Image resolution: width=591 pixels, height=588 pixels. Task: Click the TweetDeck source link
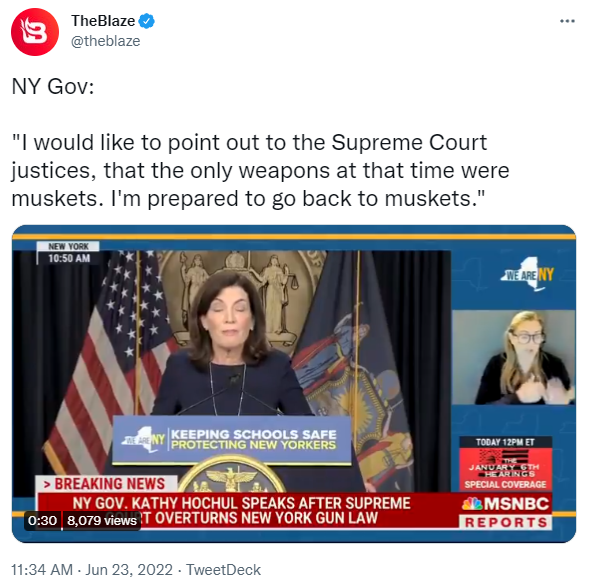click(224, 570)
